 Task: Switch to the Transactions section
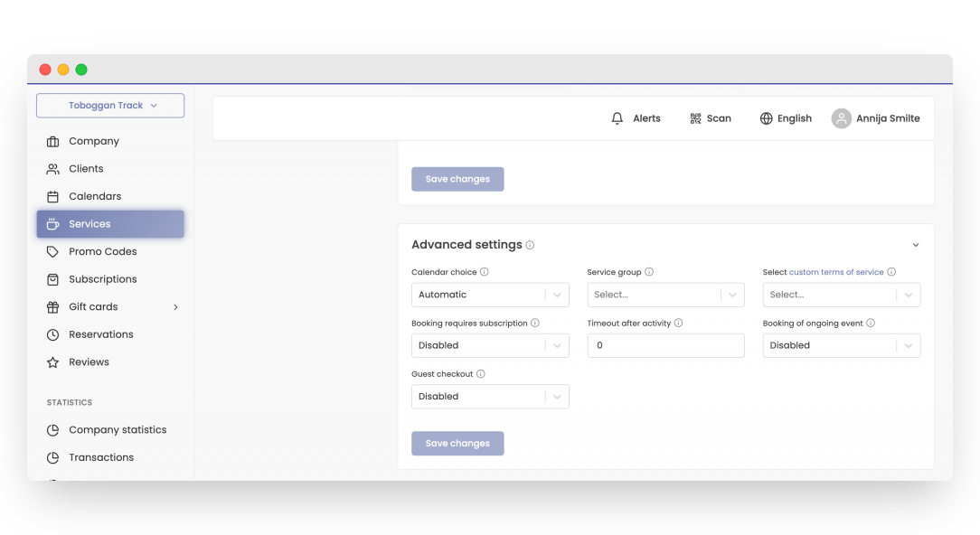click(x=102, y=456)
